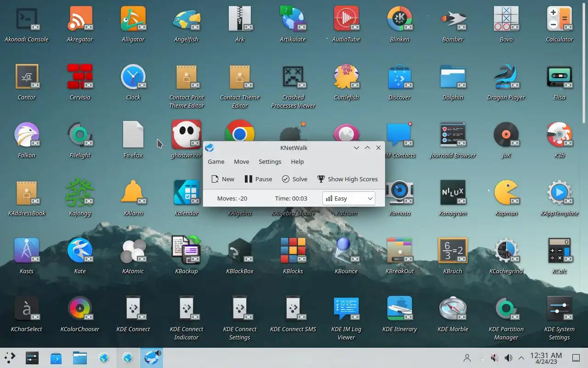
Task: Start a New game in KNetWalk
Action: tap(223, 179)
